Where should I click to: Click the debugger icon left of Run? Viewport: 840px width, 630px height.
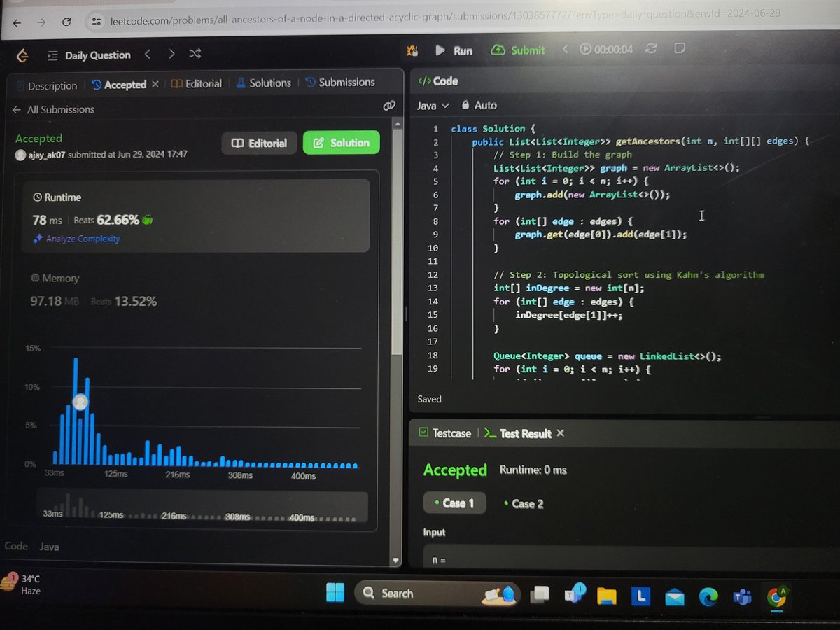coord(412,50)
